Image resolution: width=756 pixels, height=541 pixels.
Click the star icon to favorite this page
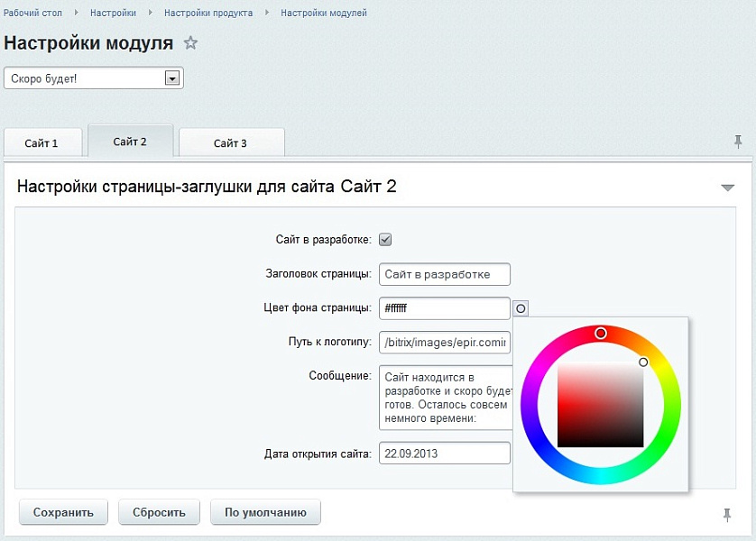pyautogui.click(x=190, y=41)
